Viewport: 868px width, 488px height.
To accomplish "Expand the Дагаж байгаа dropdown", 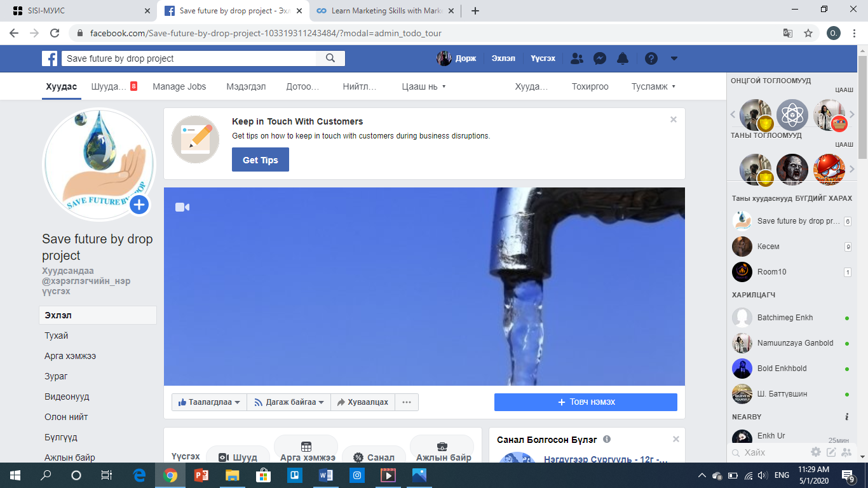I will pos(288,402).
